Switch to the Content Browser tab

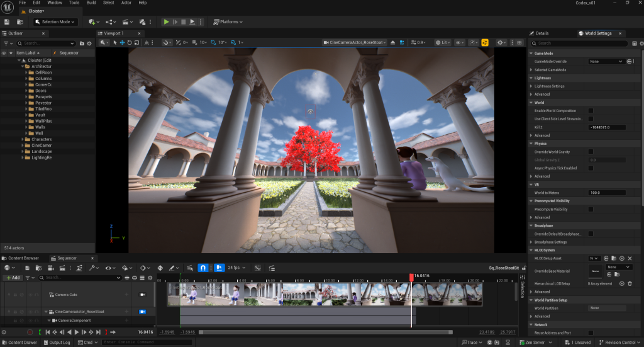23,258
